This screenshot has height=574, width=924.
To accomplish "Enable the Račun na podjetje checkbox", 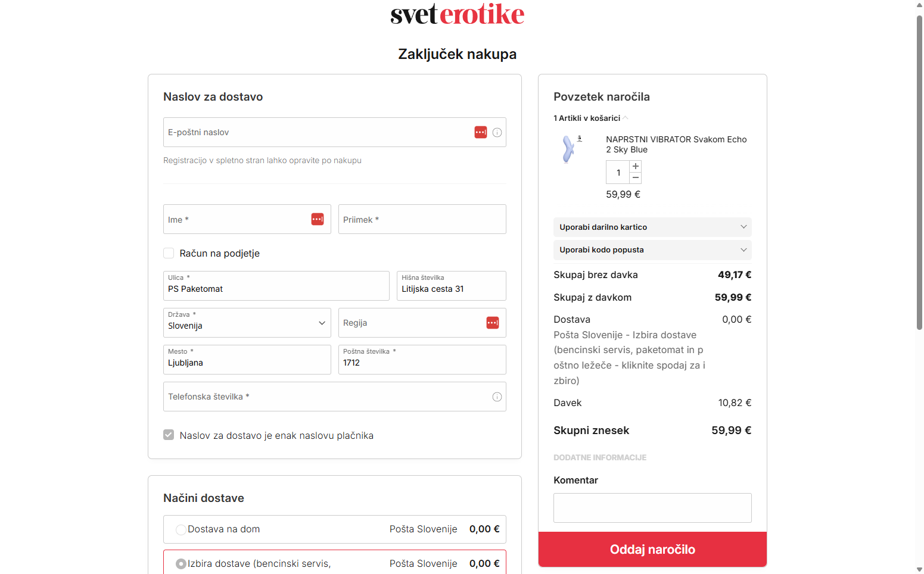I will pos(169,253).
